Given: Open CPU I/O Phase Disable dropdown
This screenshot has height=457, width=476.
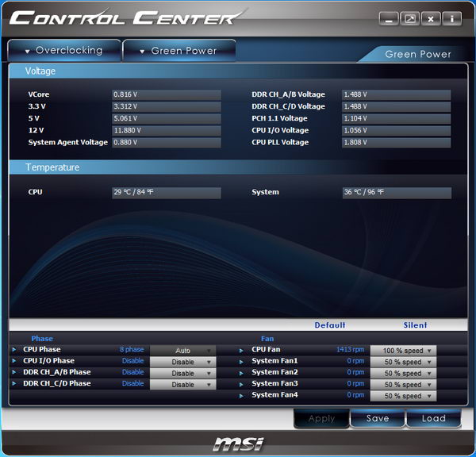Looking at the screenshot, I should click(183, 362).
